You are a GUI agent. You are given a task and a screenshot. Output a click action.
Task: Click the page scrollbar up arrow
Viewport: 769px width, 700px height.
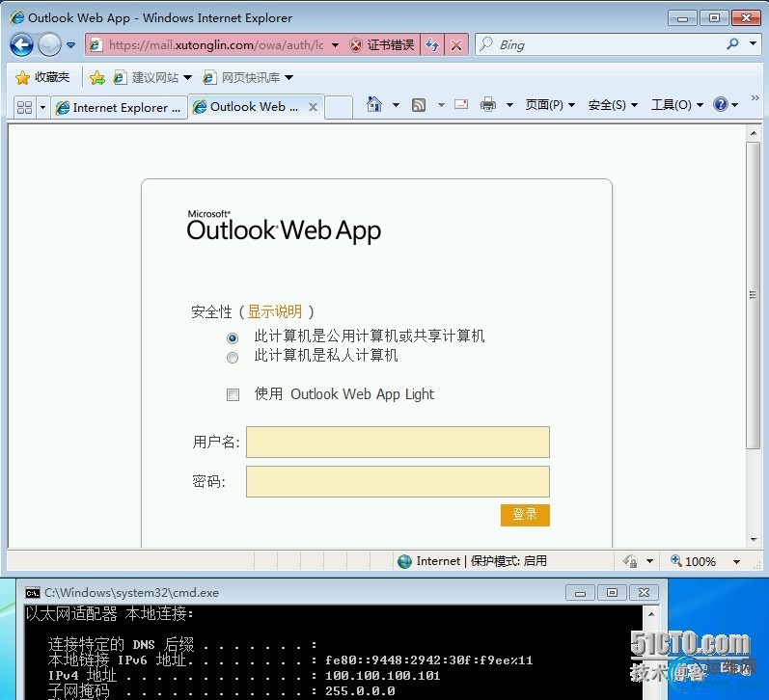click(753, 133)
